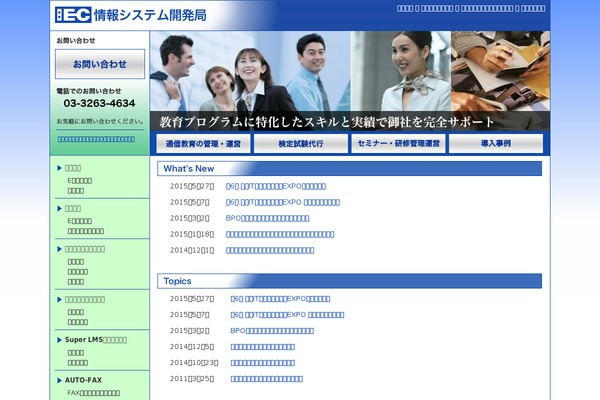Open the 通信教育の管理・運営 tab

point(203,144)
